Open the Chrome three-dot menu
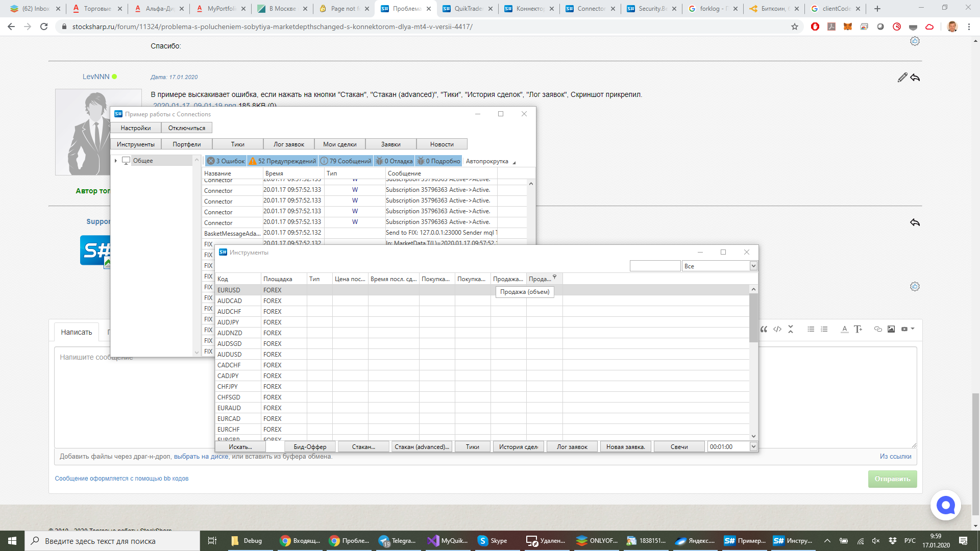This screenshot has height=551, width=980. click(x=969, y=27)
